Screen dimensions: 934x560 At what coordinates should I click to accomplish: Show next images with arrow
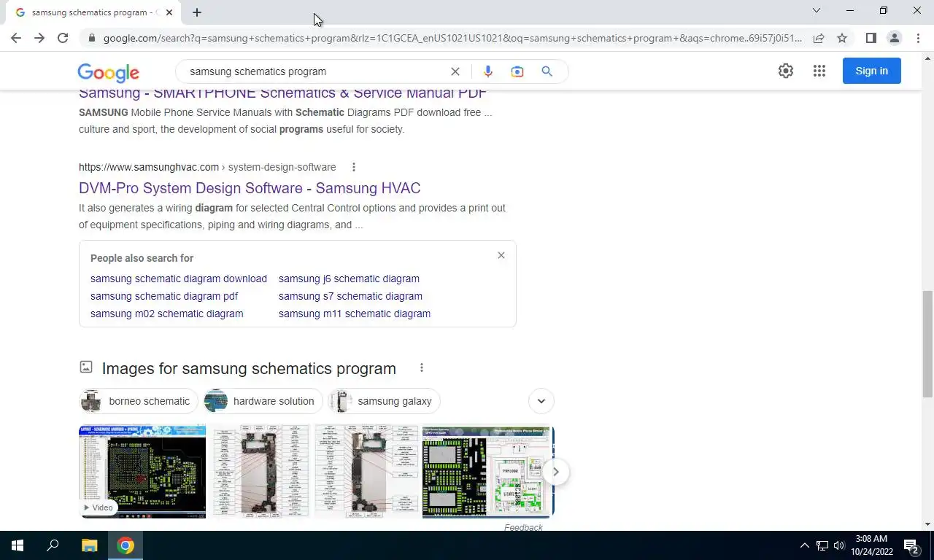click(555, 472)
